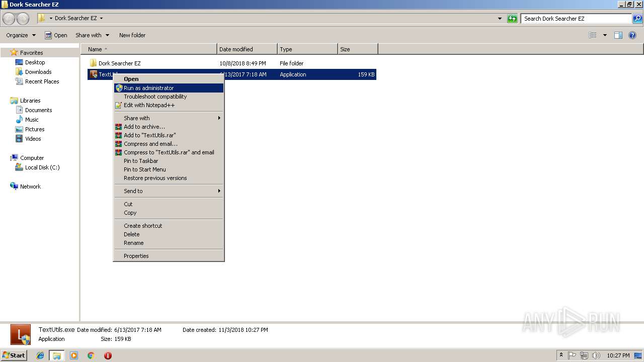Launch Internet Explorer from taskbar
This screenshot has width=644, height=362.
[x=40, y=355]
